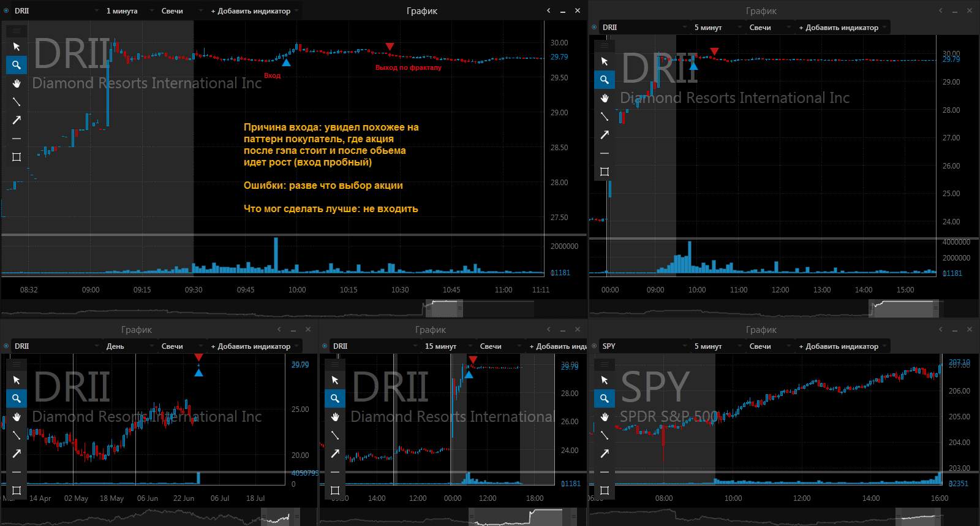Toggle the link radio button beside SPY

click(x=594, y=346)
